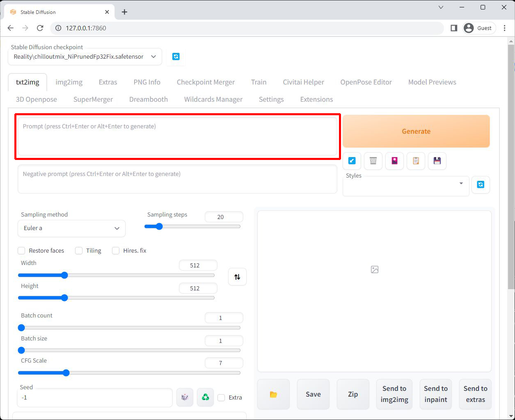This screenshot has width=515, height=420.
Task: Switch to the img2img tab
Action: pyautogui.click(x=69, y=82)
